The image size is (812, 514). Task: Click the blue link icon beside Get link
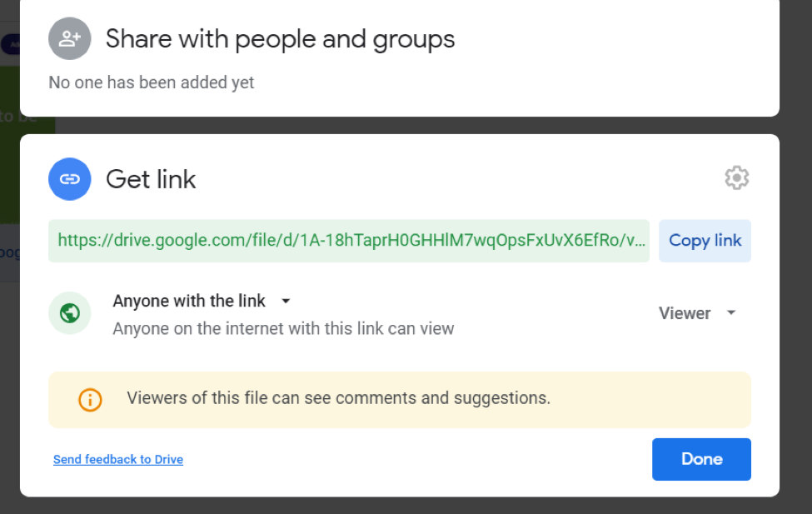pos(70,179)
